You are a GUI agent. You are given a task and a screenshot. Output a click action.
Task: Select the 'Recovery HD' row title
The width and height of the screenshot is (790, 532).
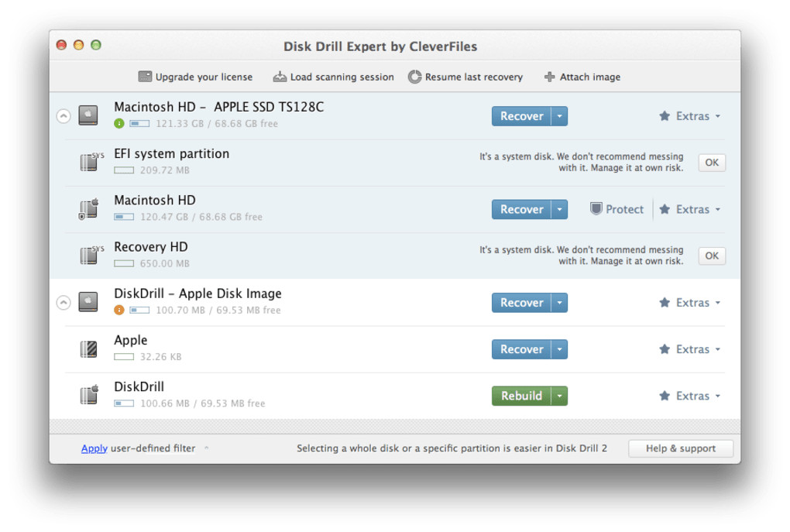(x=151, y=247)
